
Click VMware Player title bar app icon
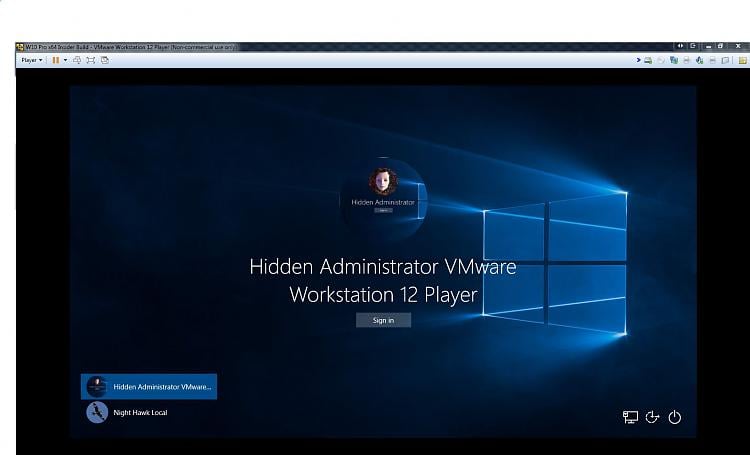(x=20, y=47)
